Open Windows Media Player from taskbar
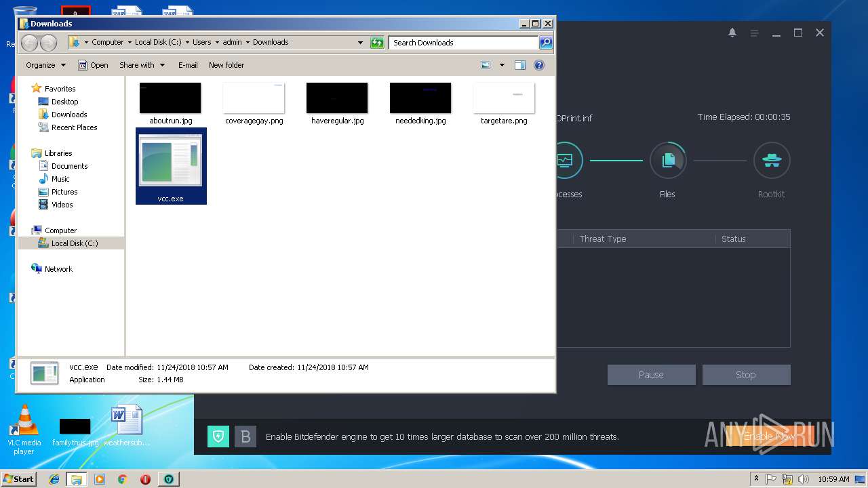Screen dimensions: 868x488 100,479
